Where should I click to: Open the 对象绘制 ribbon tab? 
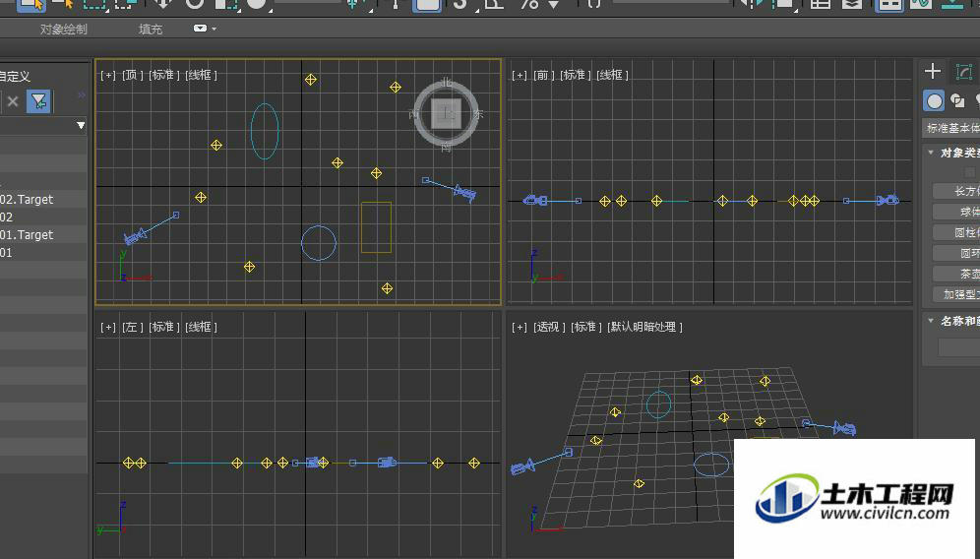pyautogui.click(x=64, y=30)
